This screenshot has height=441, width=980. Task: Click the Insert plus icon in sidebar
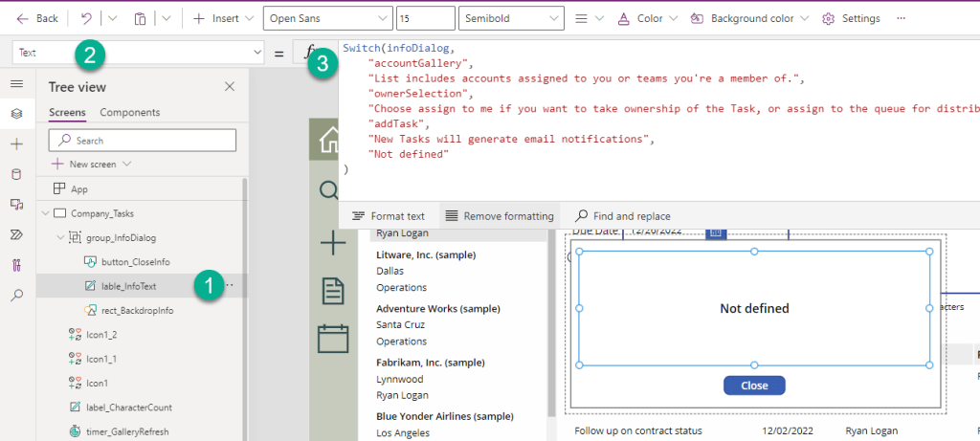[x=17, y=144]
